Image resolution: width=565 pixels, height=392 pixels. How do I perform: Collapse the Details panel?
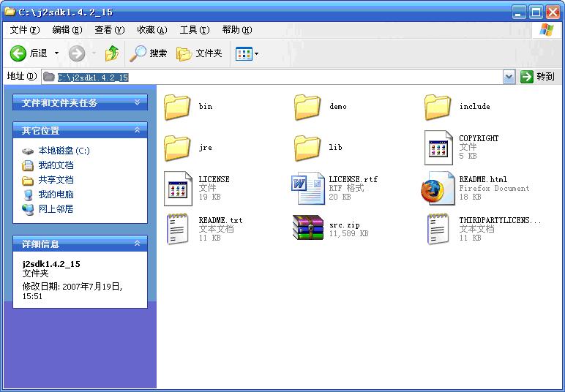coord(138,244)
